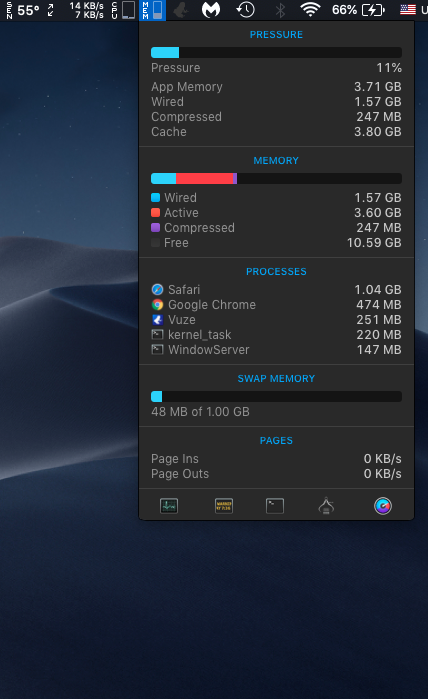This screenshot has height=699, width=428.
Task: Open the US flag input source menu
Action: click(x=407, y=10)
